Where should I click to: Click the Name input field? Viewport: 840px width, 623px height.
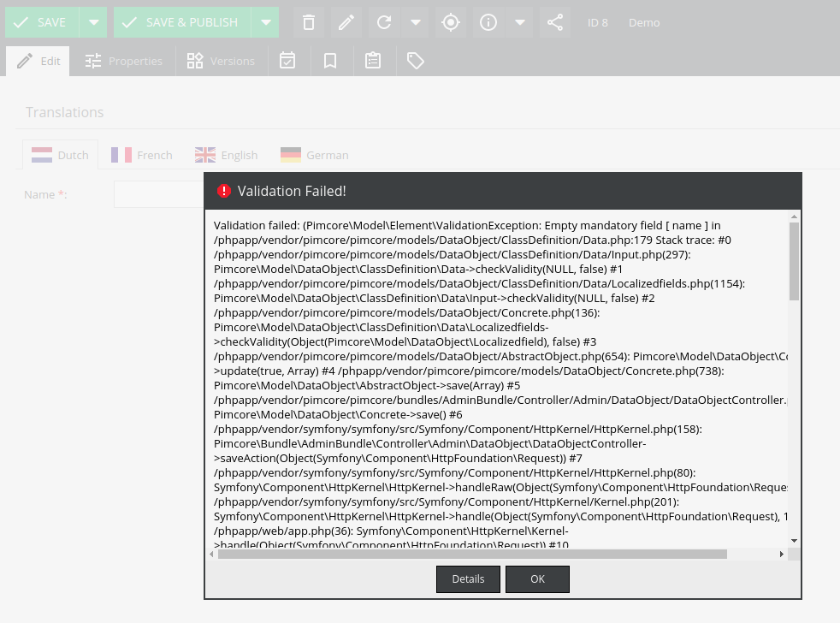point(158,194)
